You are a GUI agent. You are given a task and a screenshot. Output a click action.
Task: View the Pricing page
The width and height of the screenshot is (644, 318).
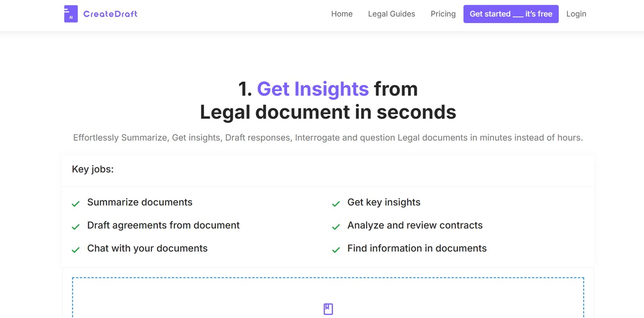pos(443,14)
